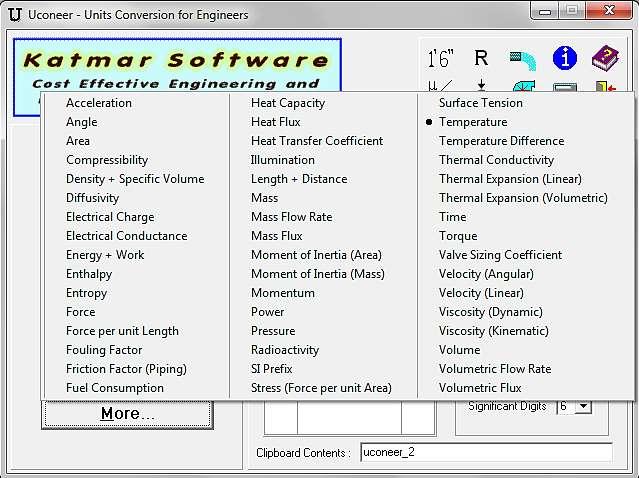Select the Force entry
This screenshot has width=639, height=478.
coord(81,312)
